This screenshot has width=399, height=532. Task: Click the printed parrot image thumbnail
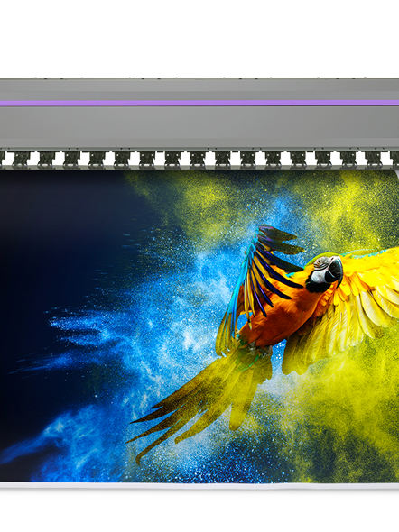pos(199,326)
